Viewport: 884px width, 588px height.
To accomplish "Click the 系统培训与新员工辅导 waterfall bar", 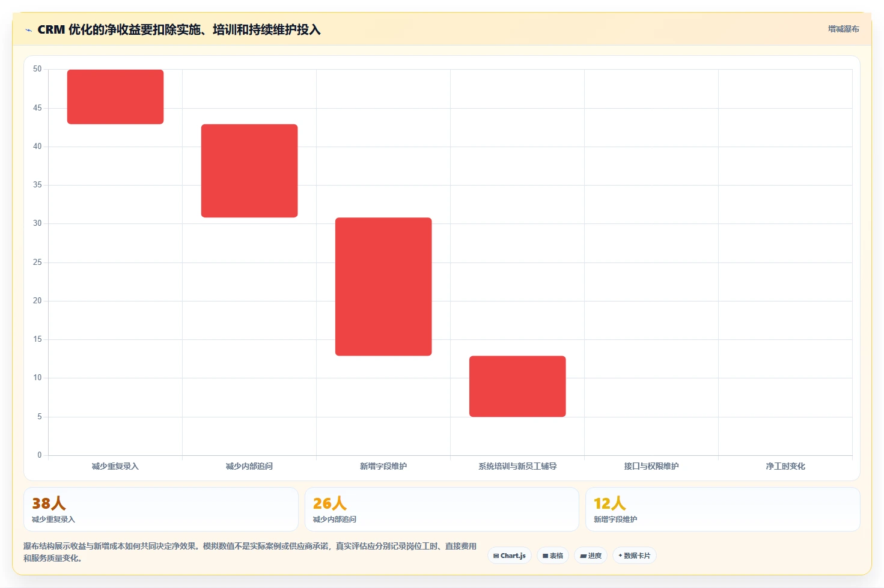I will [517, 386].
